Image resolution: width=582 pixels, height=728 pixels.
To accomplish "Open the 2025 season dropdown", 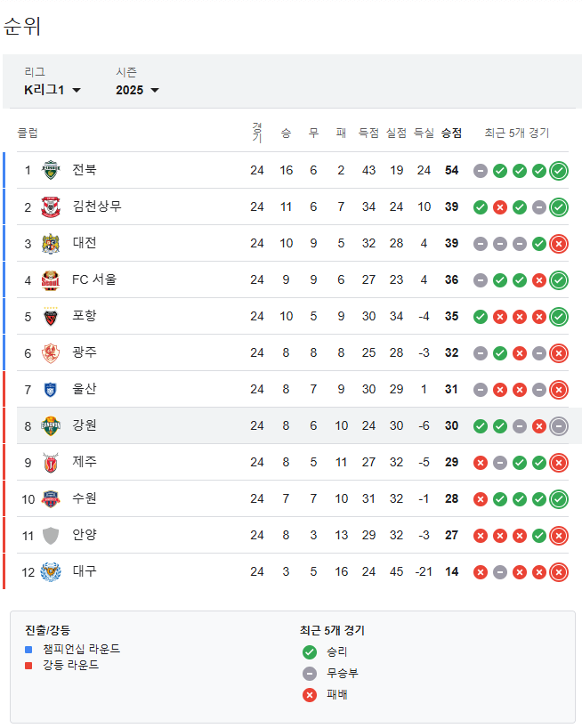I will tap(137, 90).
